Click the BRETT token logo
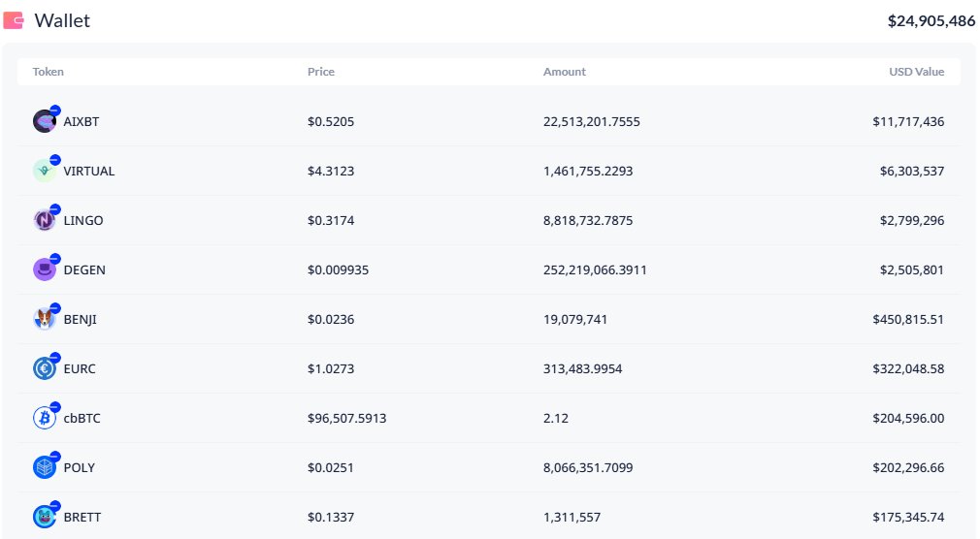Screen dimensions: 980x539 pyautogui.click(x=45, y=517)
